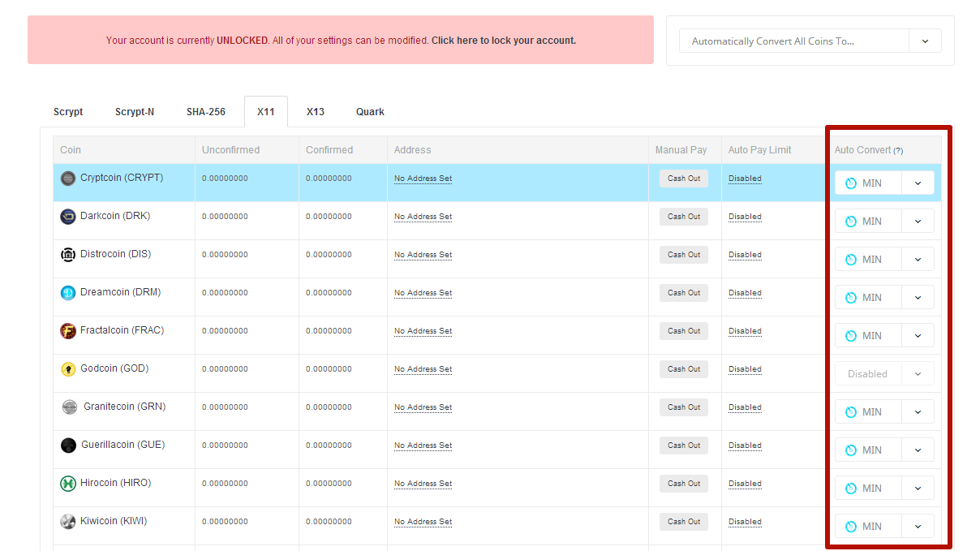Click MIN auto convert button for Granitecoin
The image size is (980, 551).
click(868, 411)
